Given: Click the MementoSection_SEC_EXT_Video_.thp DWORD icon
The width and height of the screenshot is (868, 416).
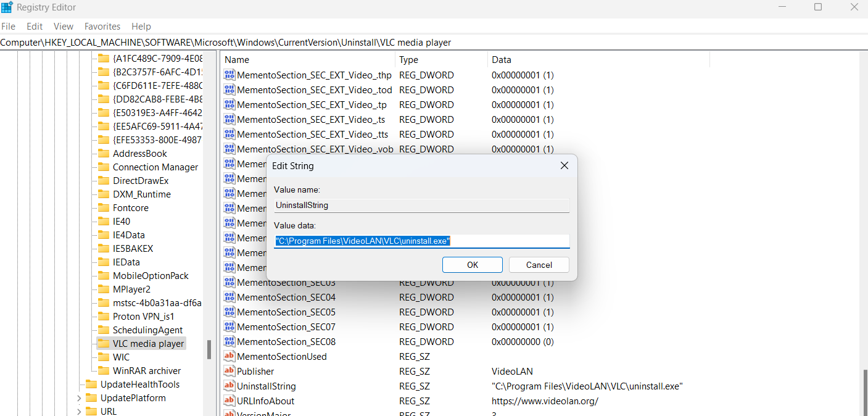Looking at the screenshot, I should pyautogui.click(x=229, y=75).
